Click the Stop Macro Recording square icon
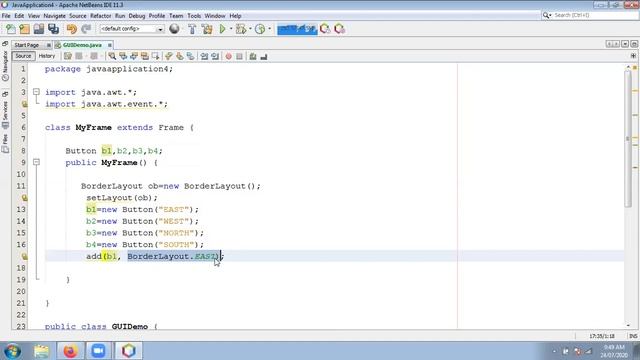This screenshot has width=640, height=360. 239,56
